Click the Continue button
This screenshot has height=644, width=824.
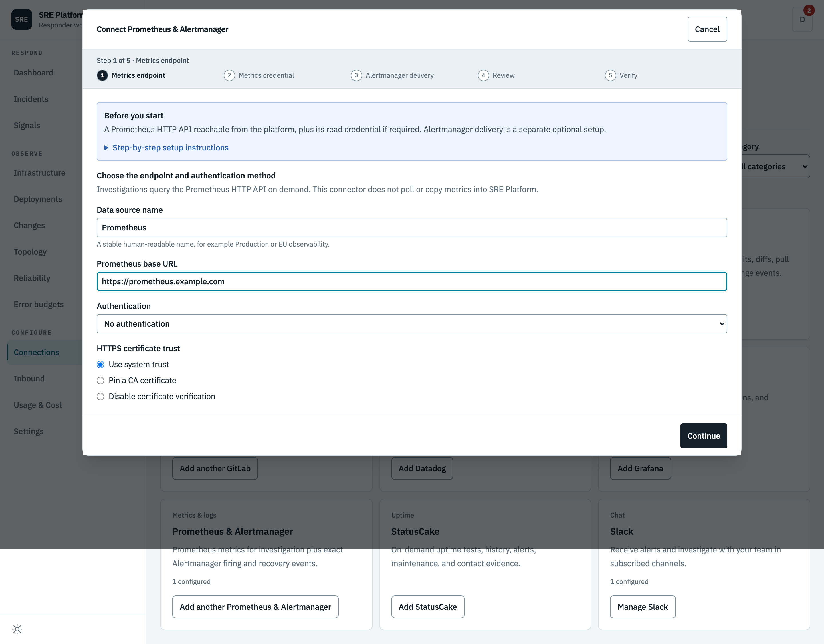pos(704,436)
